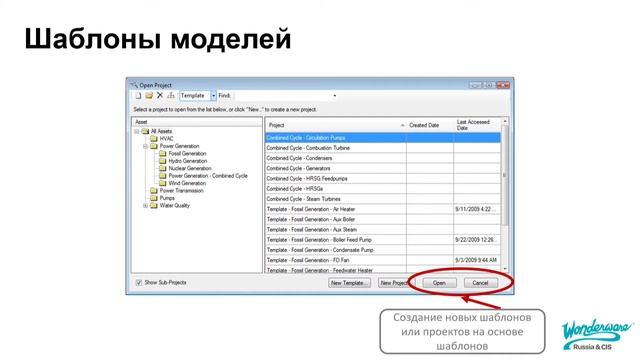Select Combined Cycle - HRSG Feedpumps row
The image size is (640, 360).
[383, 179]
